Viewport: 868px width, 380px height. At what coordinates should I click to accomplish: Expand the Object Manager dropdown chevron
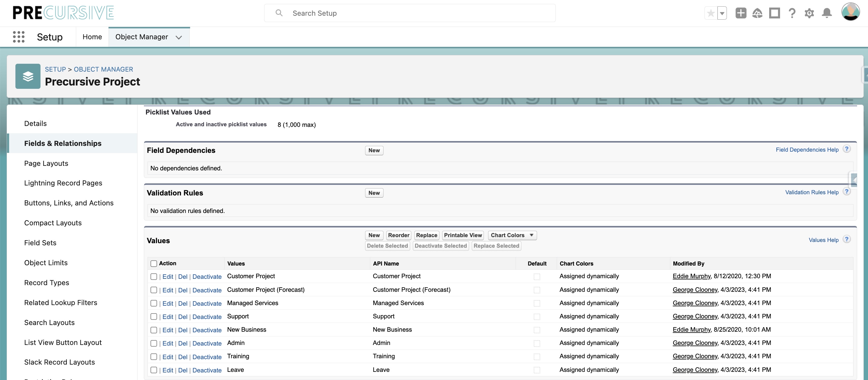point(179,37)
